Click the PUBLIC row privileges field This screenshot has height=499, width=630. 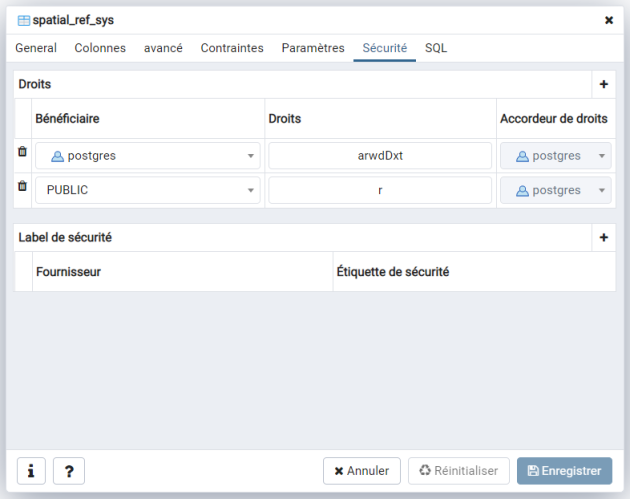click(x=380, y=190)
